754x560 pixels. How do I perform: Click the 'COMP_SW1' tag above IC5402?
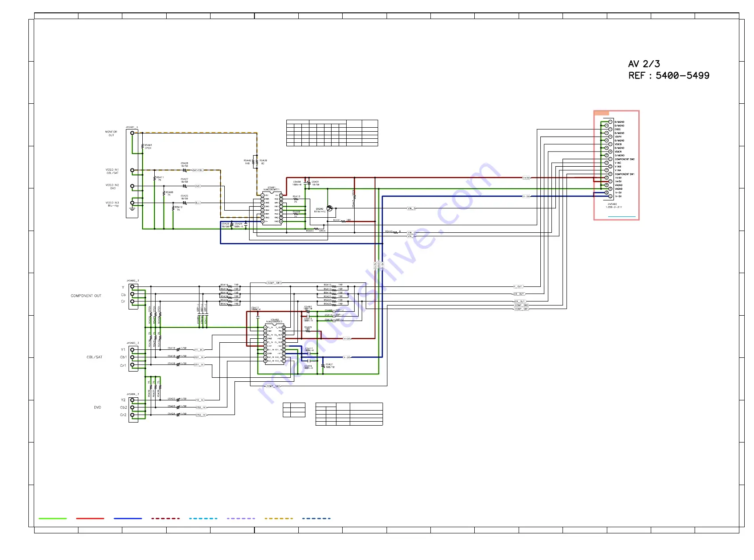click(x=274, y=283)
